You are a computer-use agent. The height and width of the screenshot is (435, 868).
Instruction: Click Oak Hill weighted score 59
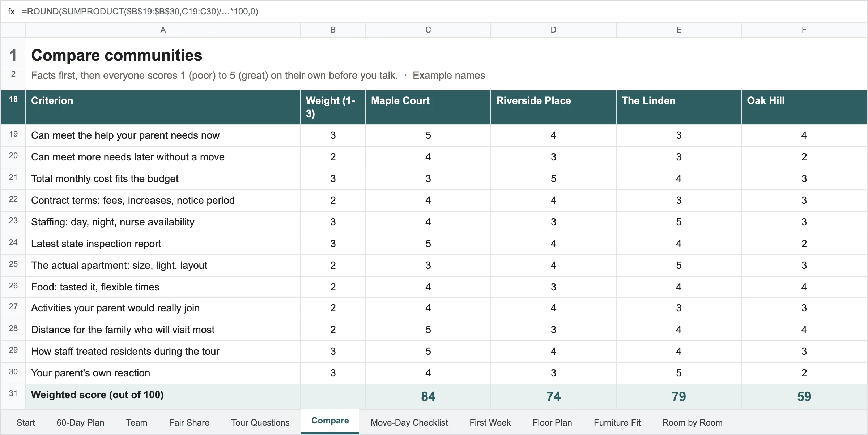coord(804,397)
